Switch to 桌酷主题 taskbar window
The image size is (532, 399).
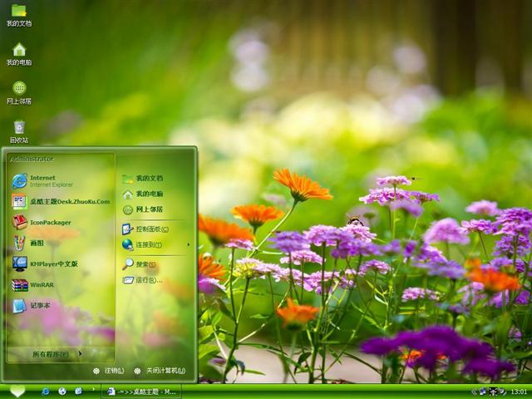point(141,392)
